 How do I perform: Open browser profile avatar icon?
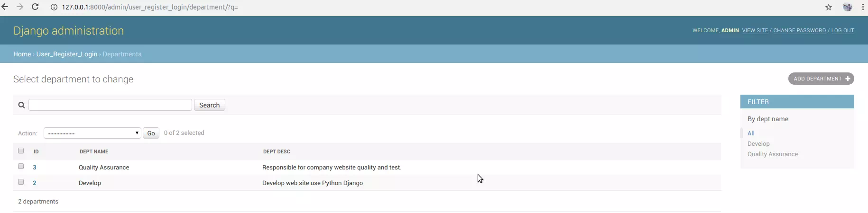click(848, 7)
